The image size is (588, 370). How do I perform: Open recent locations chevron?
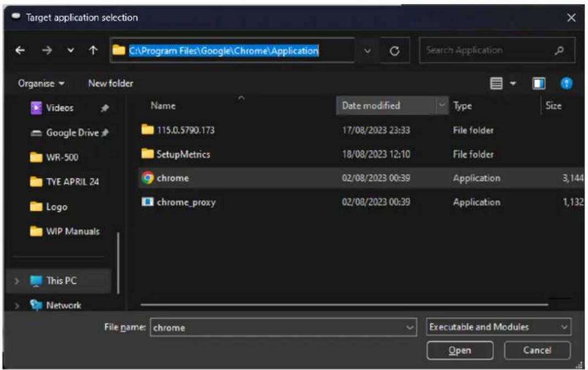70,50
